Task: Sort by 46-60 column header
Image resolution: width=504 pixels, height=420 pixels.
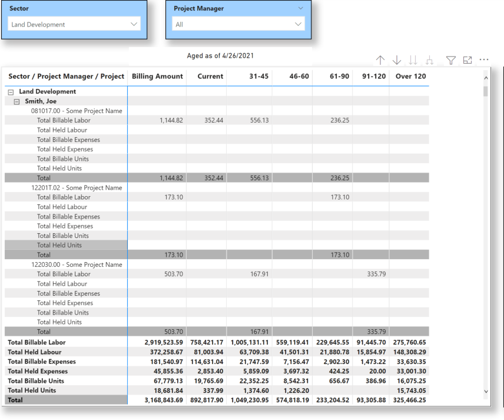Action: click(x=299, y=76)
